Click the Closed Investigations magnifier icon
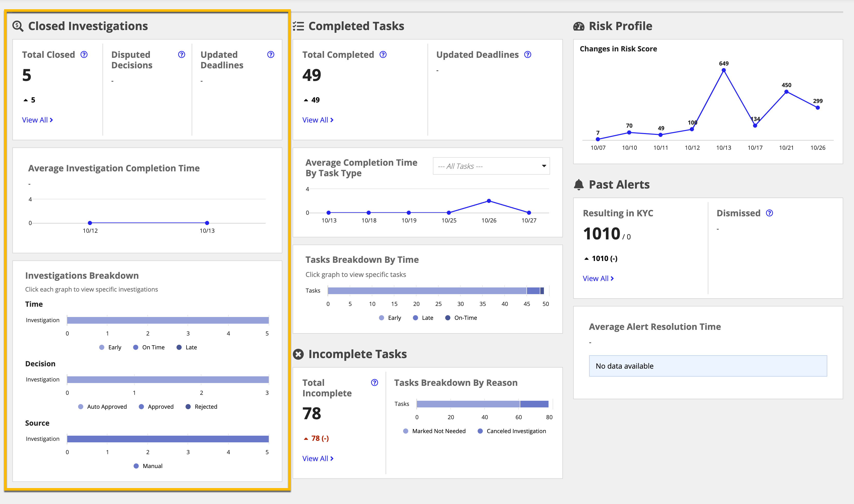The image size is (854, 504). click(18, 26)
